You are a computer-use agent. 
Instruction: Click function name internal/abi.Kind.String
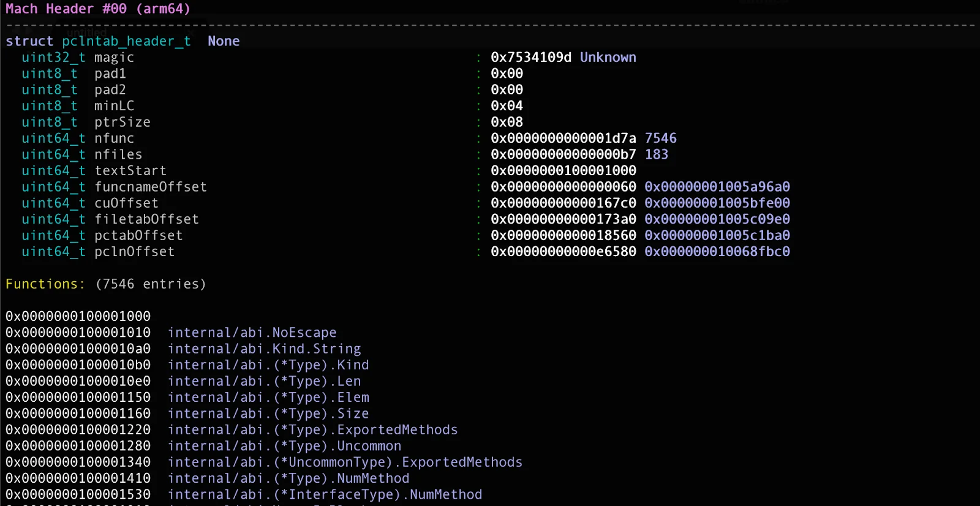[265, 349]
